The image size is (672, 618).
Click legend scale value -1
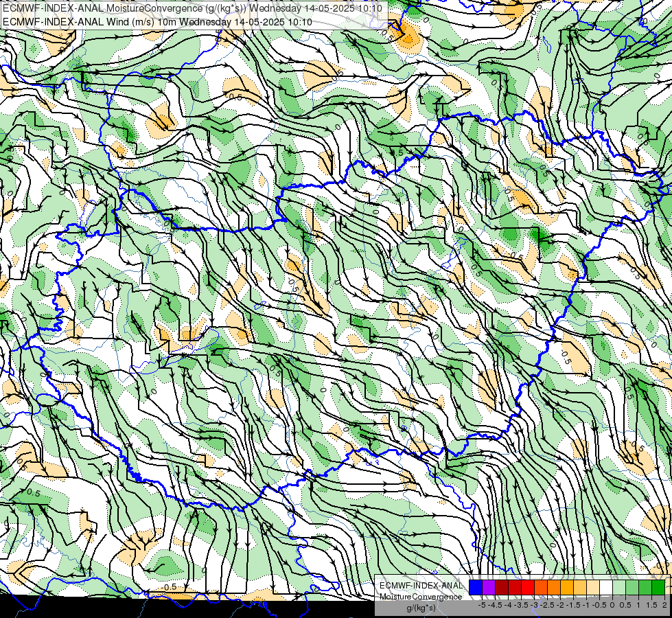pyautogui.click(x=586, y=605)
